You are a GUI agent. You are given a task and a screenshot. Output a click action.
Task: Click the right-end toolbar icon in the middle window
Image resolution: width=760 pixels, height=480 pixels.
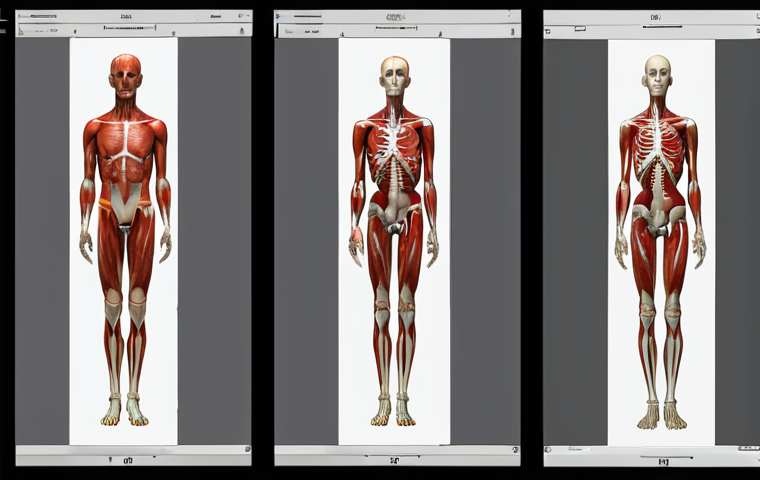512,32
